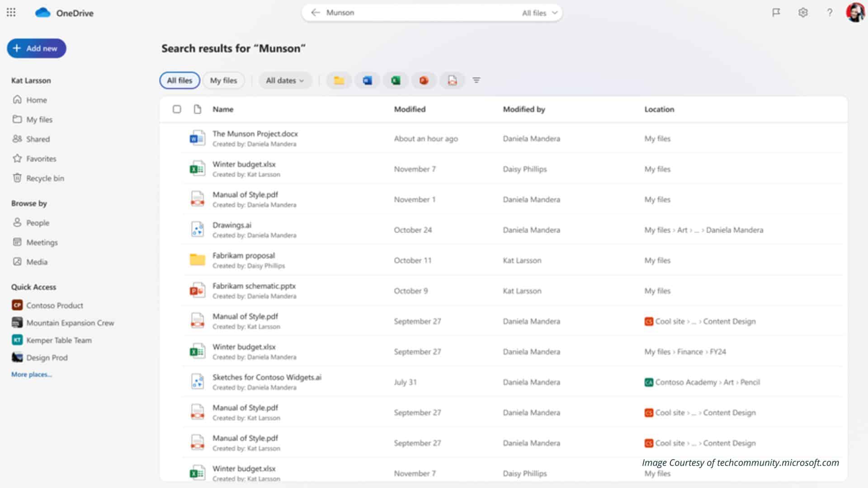The image size is (868, 488).
Task: Open the app launcher grid
Action: 11,13
